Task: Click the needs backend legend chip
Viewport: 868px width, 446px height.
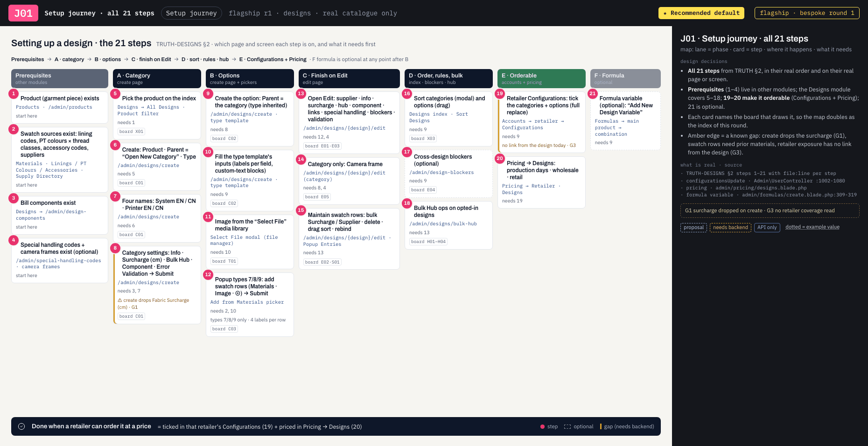Action: coord(730,228)
